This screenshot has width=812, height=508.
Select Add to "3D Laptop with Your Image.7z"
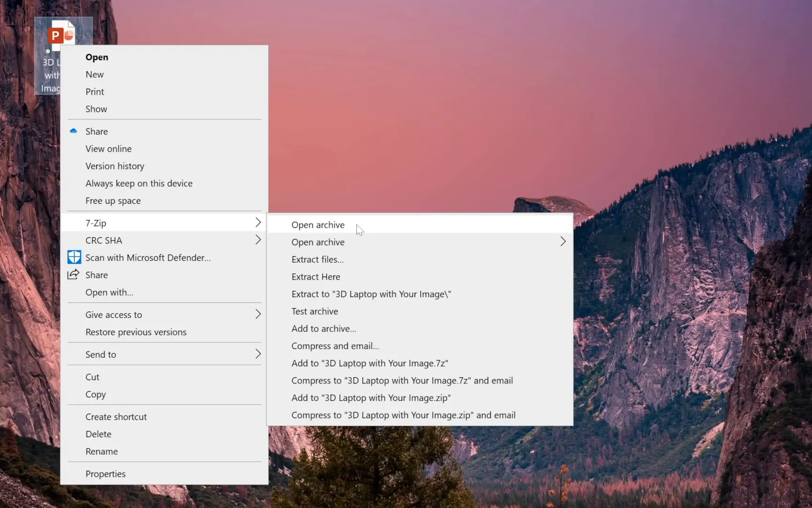coord(420,364)
